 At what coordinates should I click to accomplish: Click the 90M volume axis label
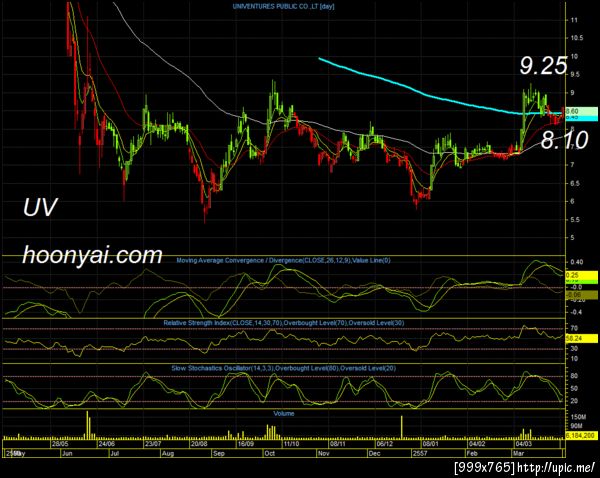577,426
